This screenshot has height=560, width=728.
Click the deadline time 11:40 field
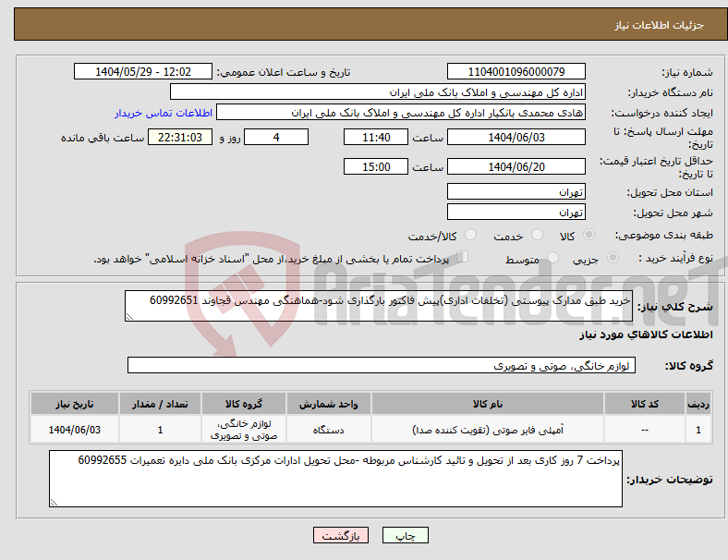376,137
